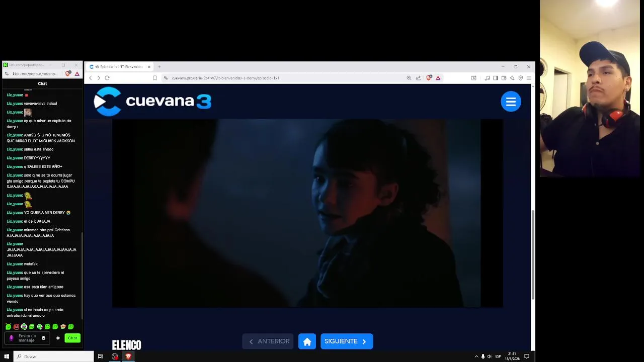The height and width of the screenshot is (362, 644).
Task: Go to the home icon between Anterior and Siguiente
Action: [307, 341]
